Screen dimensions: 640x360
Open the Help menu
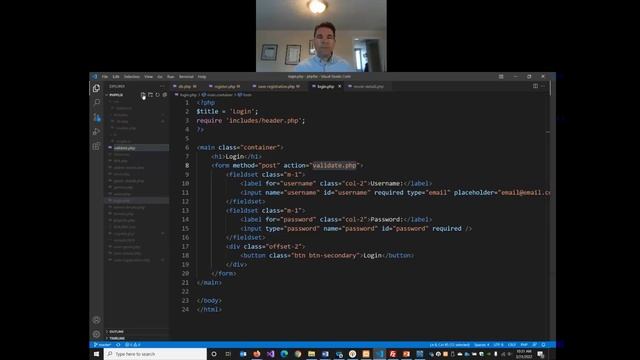[x=202, y=76]
